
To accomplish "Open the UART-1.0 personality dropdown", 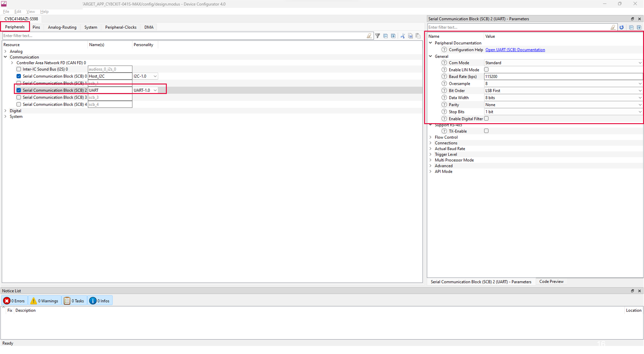I will [x=145, y=90].
